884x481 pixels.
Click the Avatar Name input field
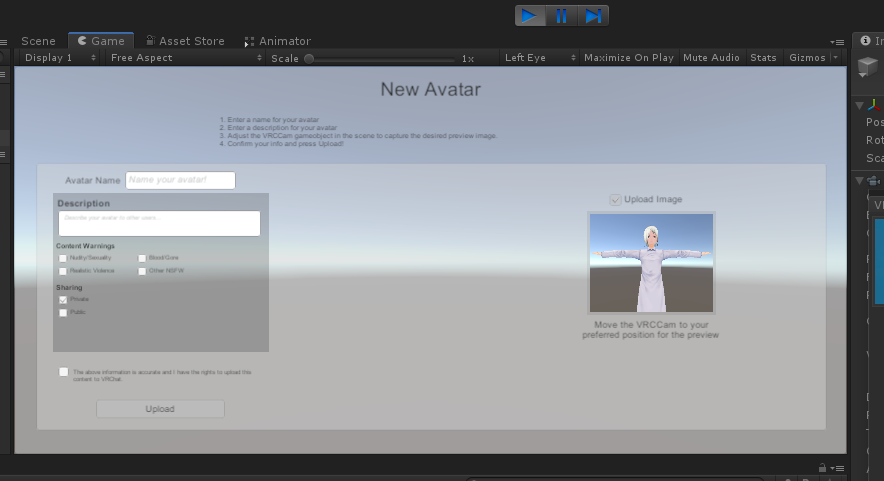[x=180, y=180]
